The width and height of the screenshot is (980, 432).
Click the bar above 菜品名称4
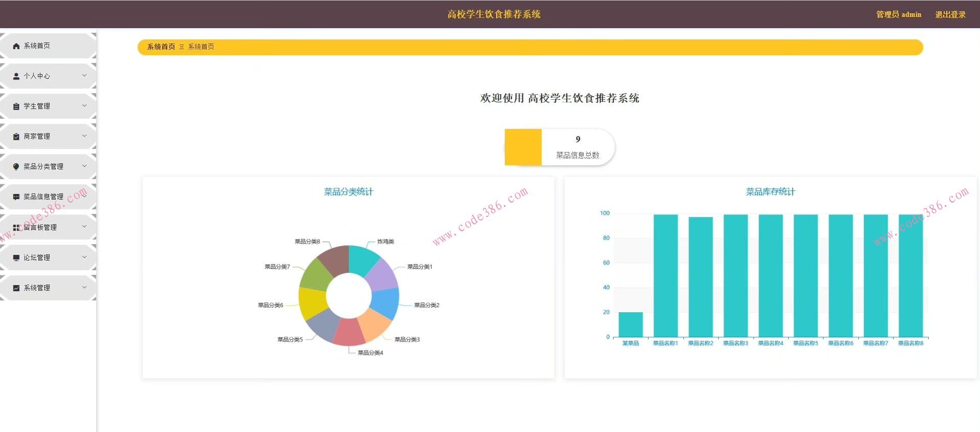pyautogui.click(x=771, y=276)
